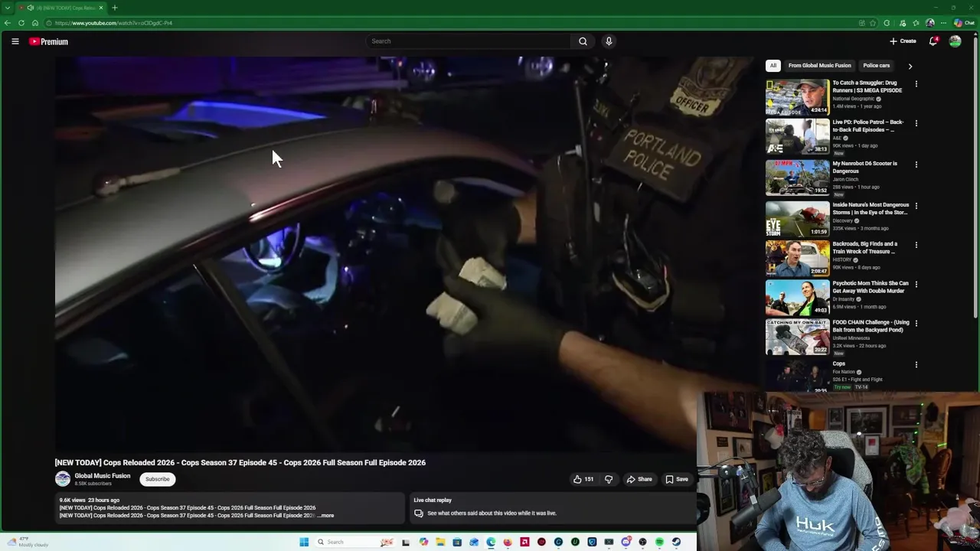The image size is (980, 551).
Task: Open Windows Start menu
Action: pos(304,542)
